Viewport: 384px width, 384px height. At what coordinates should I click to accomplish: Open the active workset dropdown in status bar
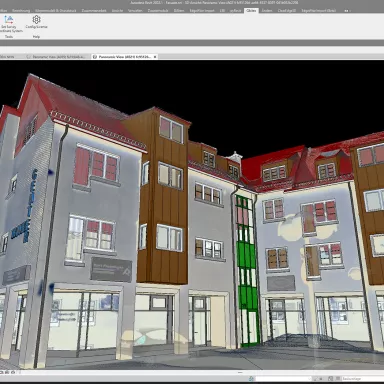pyautogui.click(x=283, y=379)
